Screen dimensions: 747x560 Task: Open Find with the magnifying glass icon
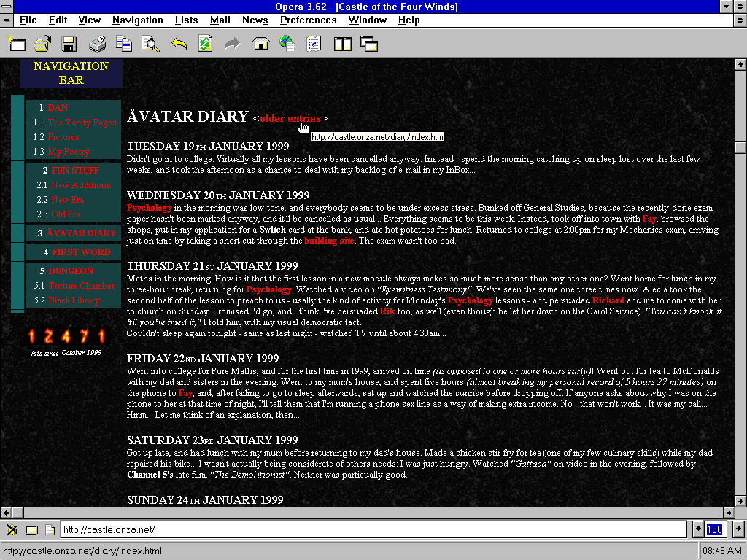pos(150,44)
